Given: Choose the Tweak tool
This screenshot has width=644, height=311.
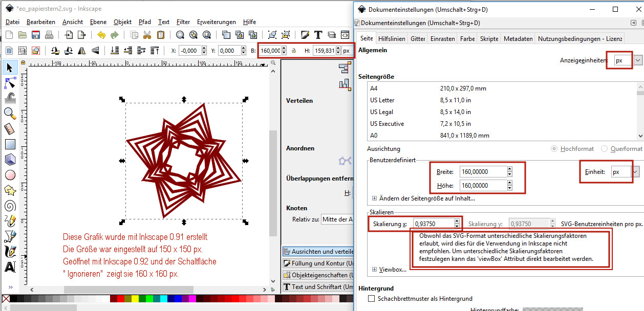Looking at the screenshot, I should (x=10, y=98).
